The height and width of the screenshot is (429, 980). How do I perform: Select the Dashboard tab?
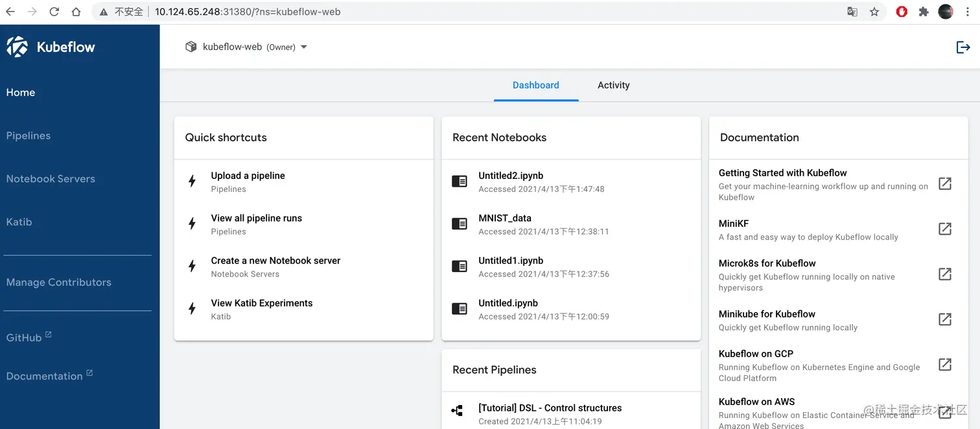pos(535,85)
